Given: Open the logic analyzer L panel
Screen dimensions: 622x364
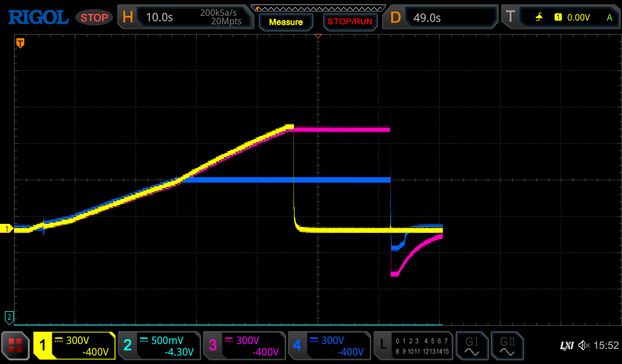Looking at the screenshot, I should coord(413,346).
